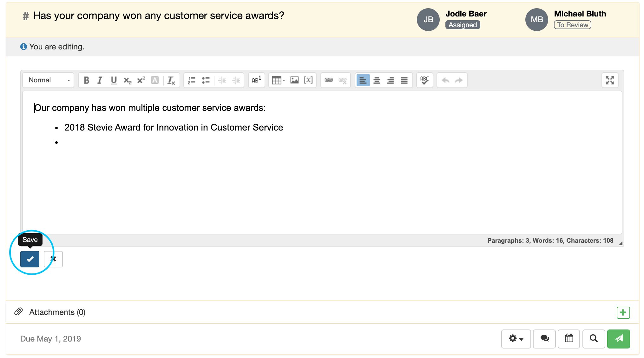Insert a hyperlink
644x358 pixels.
pos(329,80)
